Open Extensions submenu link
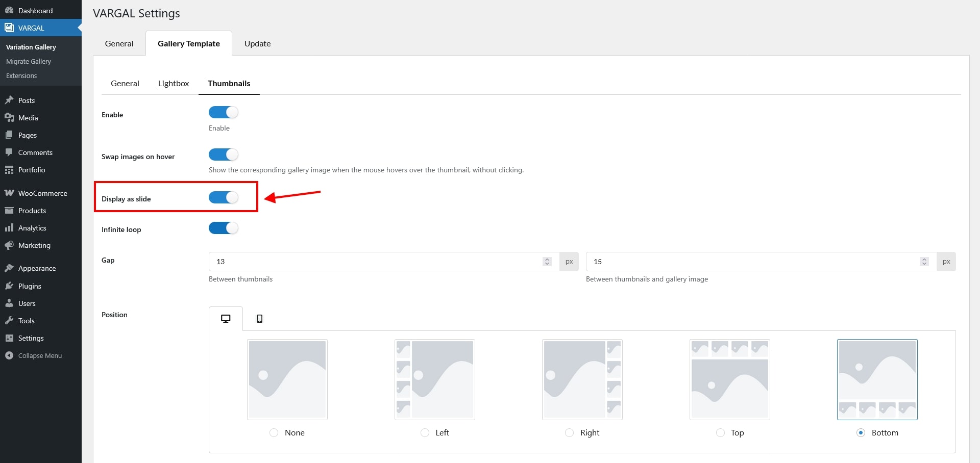Viewport: 980px width, 463px height. pyautogui.click(x=21, y=75)
